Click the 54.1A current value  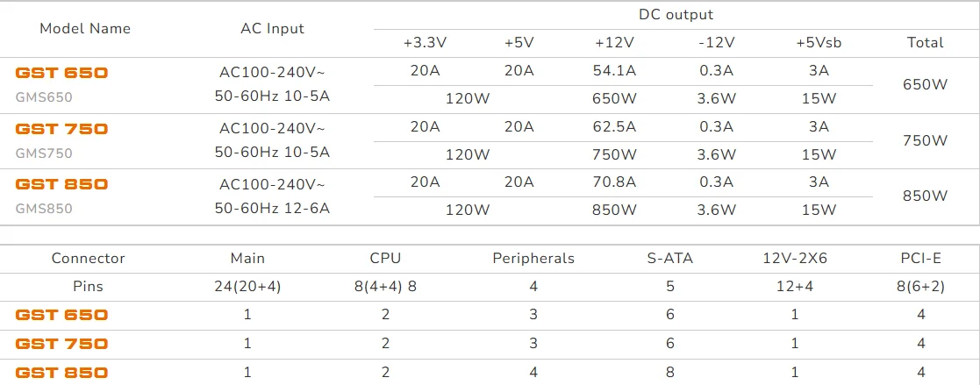tap(615, 70)
